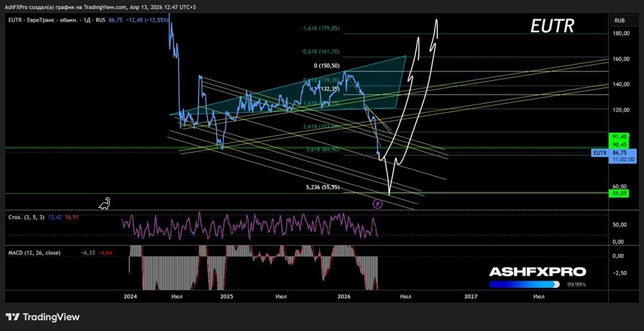Click the blue EUTR price tag
Screen dimensions: 644x331
coord(600,153)
